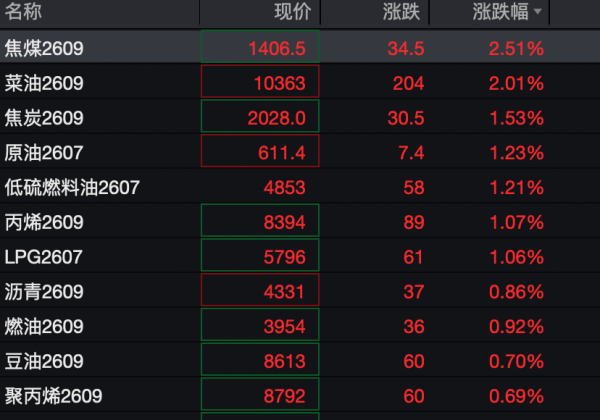Click change value 60 in 豆油2609 row
The width and height of the screenshot is (600, 420).
(414, 362)
